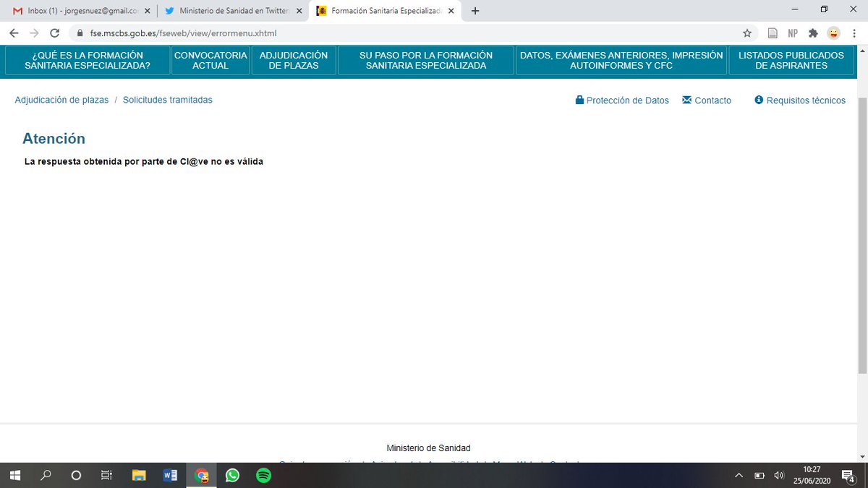Open Convocatoria Actual menu

pos(210,60)
